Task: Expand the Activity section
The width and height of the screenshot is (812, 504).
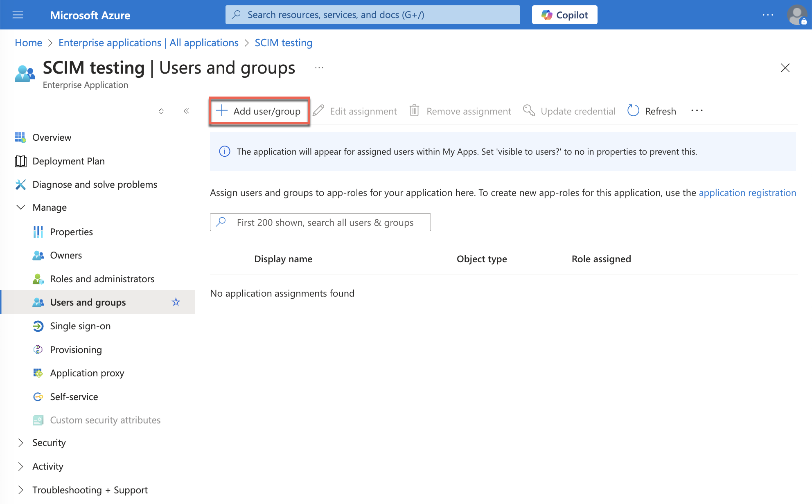Action: [21, 466]
